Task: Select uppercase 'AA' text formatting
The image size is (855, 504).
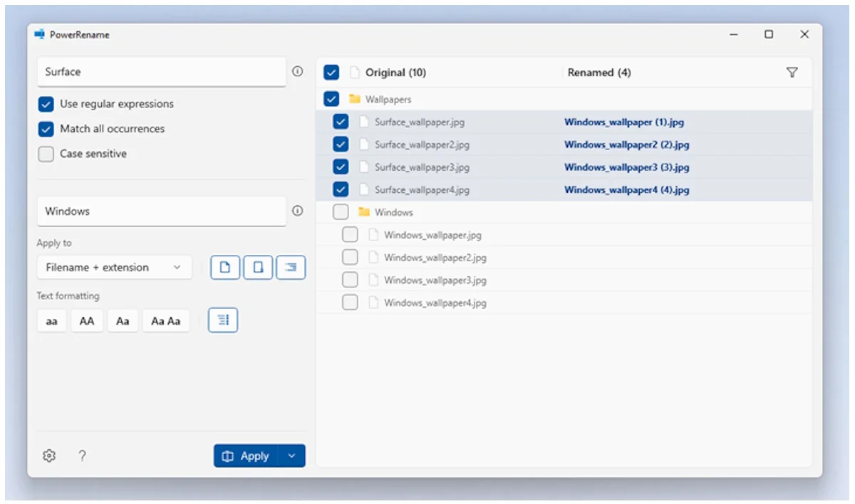Action: click(x=87, y=321)
